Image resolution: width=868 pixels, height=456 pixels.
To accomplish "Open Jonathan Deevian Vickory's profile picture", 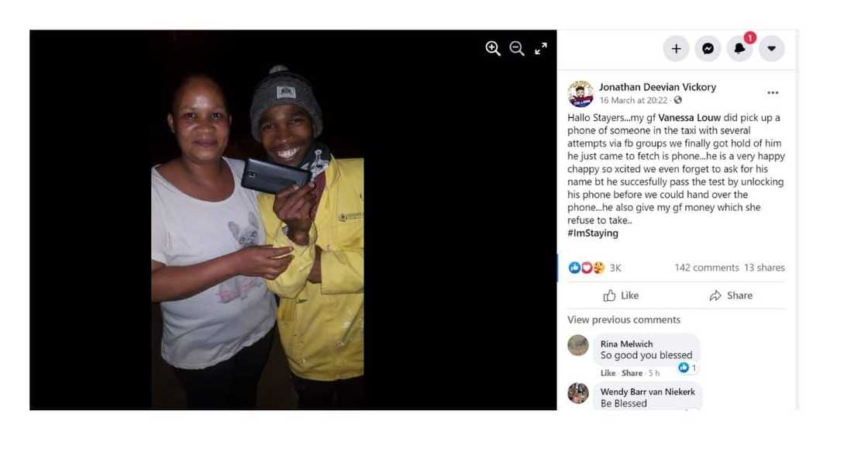I will coord(580,93).
